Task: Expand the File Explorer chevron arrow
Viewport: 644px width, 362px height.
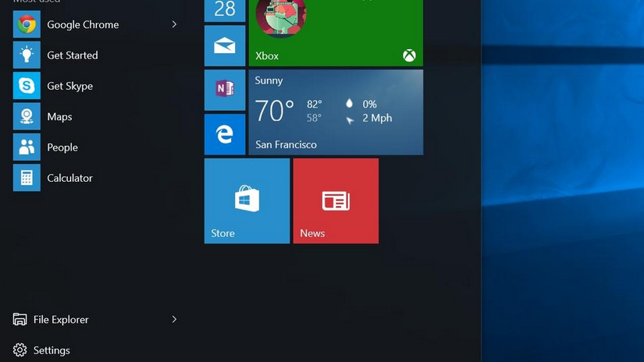Action: (x=174, y=320)
